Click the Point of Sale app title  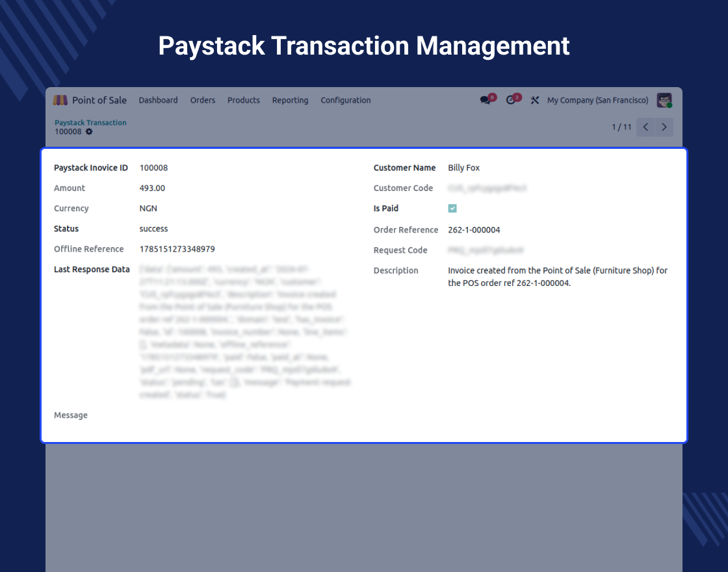(99, 100)
